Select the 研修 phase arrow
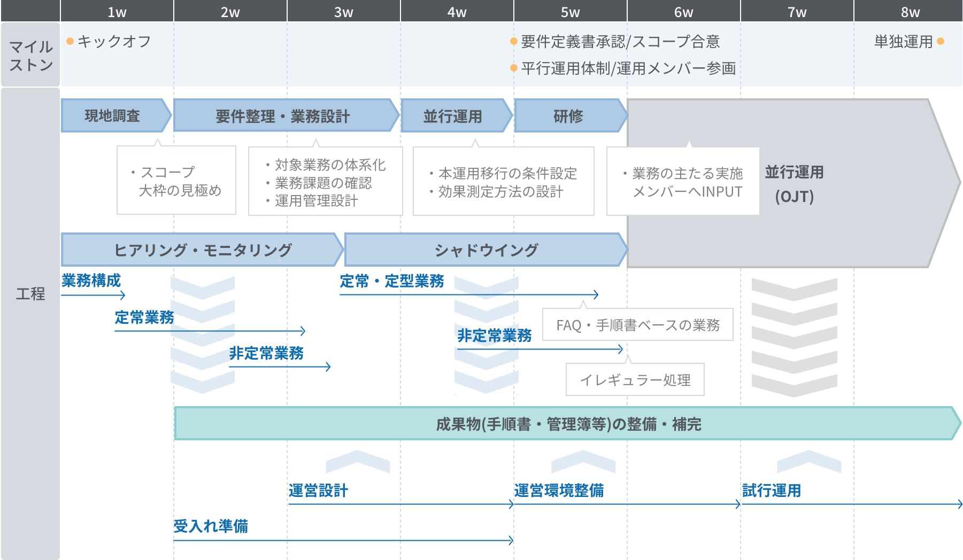 (x=571, y=115)
